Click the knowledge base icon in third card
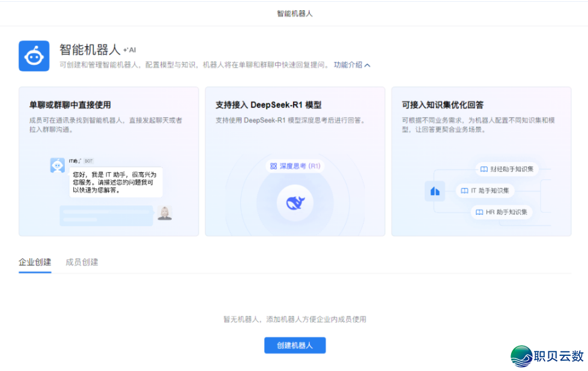 435,191
